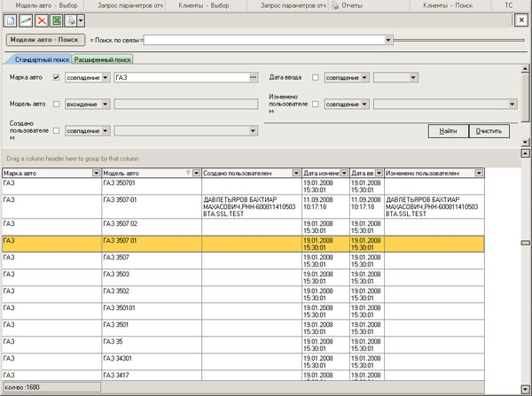This screenshot has width=532, height=396.
Task: Click the Print toolbar icon
Action: [71, 19]
